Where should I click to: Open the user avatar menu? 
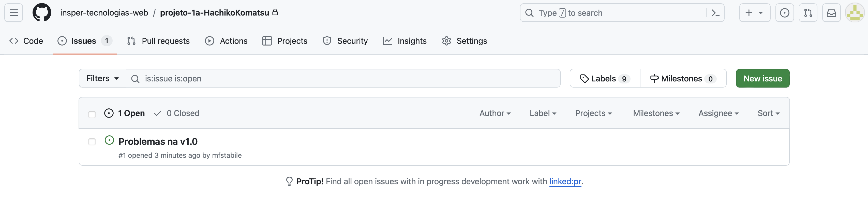click(855, 13)
